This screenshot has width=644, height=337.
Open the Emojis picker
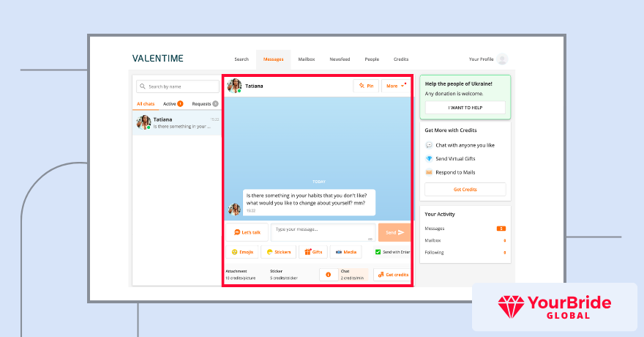coord(242,252)
